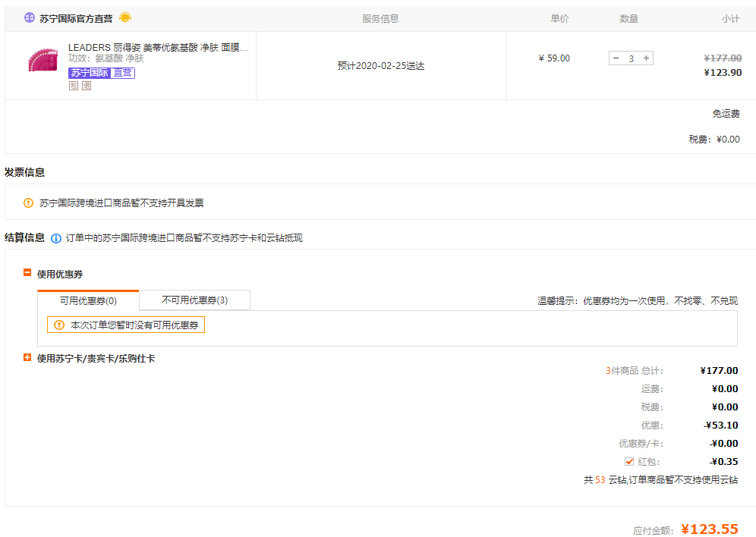Click the blue info icon beside 结算信息

[56, 238]
